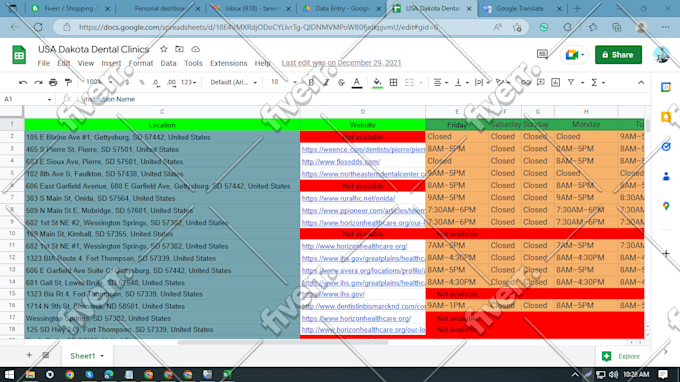
Task: Click the Merge cells icon
Action: tap(409, 82)
